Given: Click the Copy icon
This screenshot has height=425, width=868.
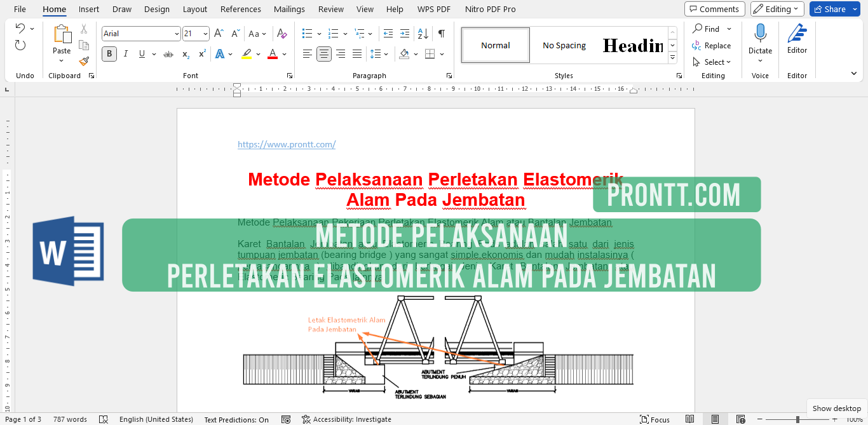Looking at the screenshot, I should (84, 45).
